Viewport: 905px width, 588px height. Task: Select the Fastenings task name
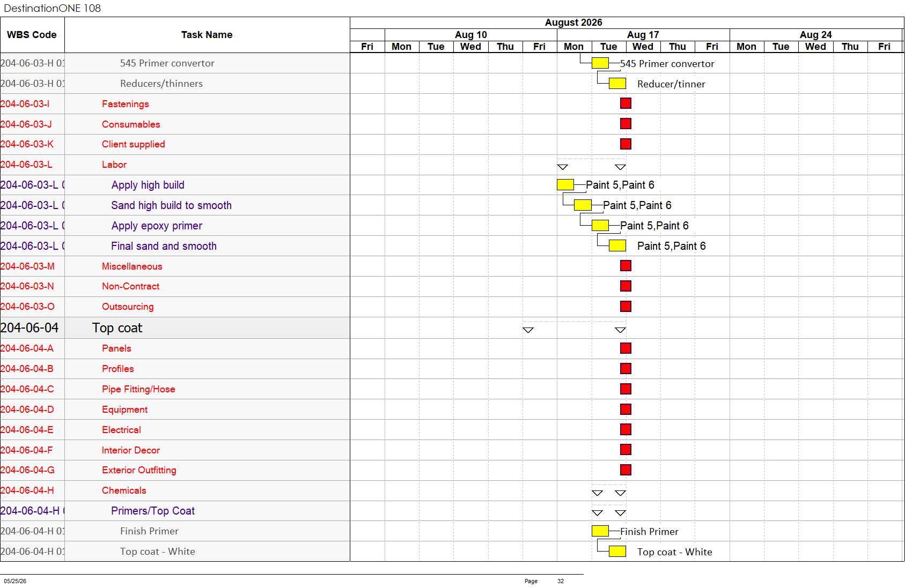126,104
